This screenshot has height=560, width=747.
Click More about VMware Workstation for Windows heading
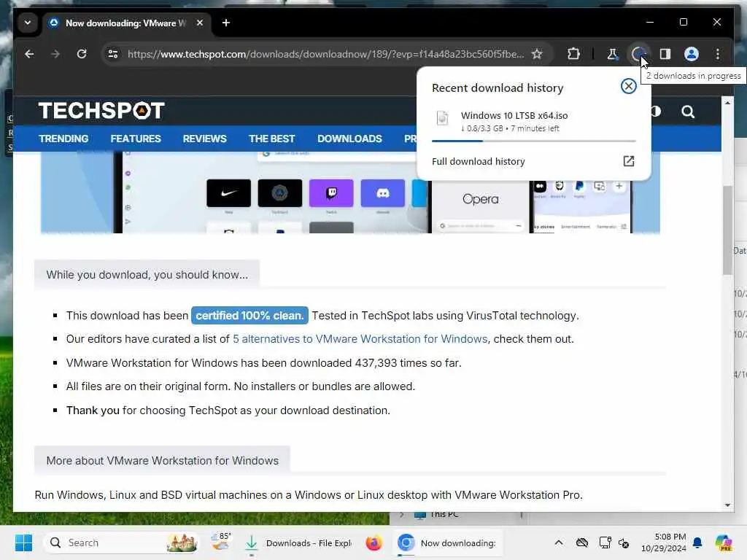(163, 461)
